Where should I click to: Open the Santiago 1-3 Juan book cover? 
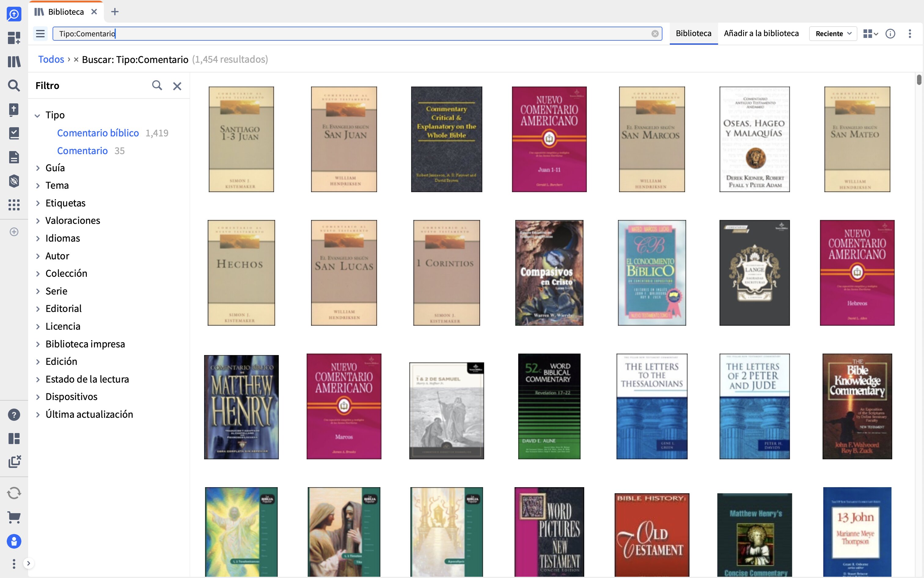pyautogui.click(x=241, y=139)
